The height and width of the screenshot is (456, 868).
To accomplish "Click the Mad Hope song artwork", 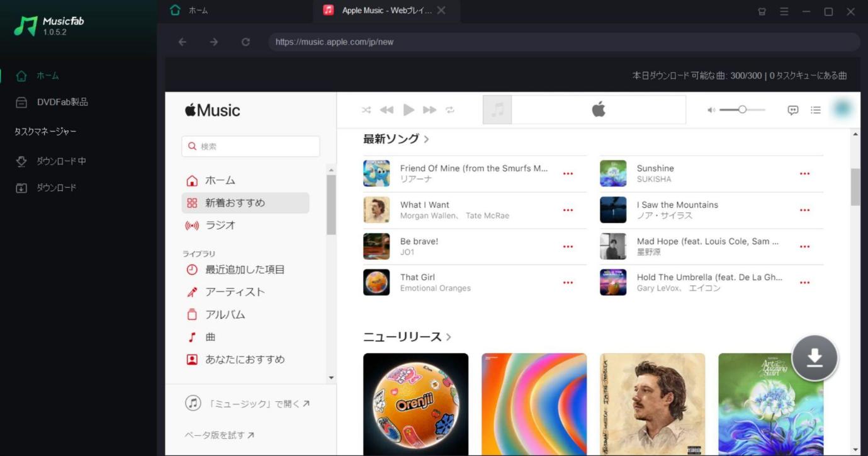I will [613, 246].
